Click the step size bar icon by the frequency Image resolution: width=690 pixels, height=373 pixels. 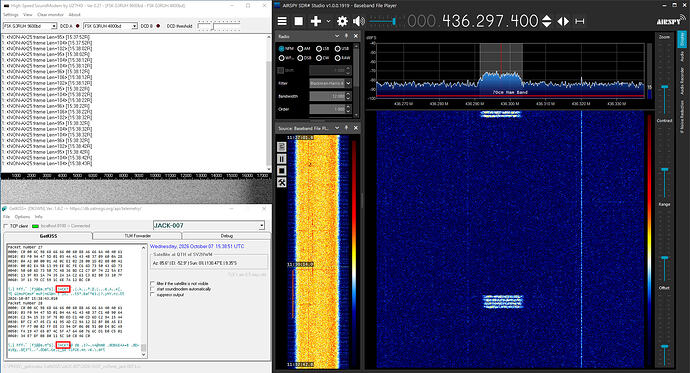580,21
